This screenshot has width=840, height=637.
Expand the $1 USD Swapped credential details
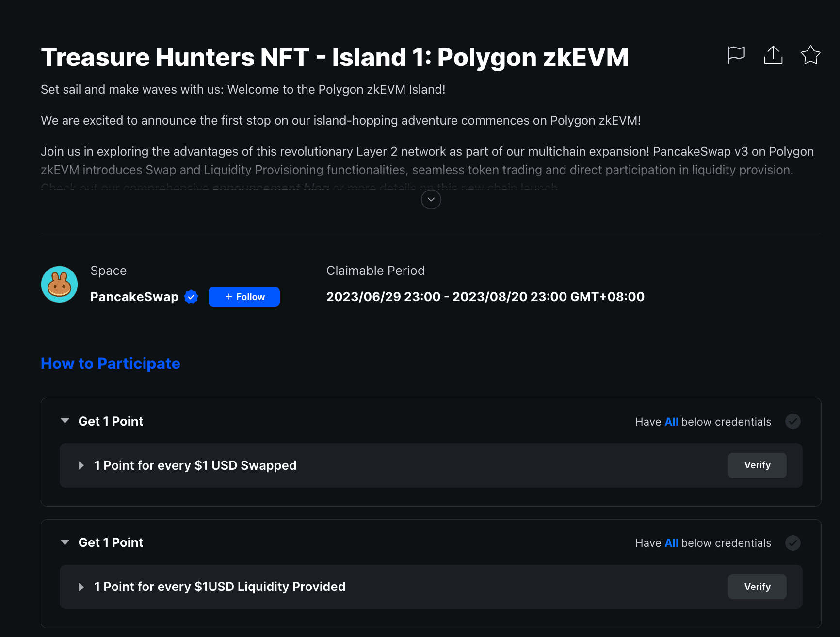[81, 465]
